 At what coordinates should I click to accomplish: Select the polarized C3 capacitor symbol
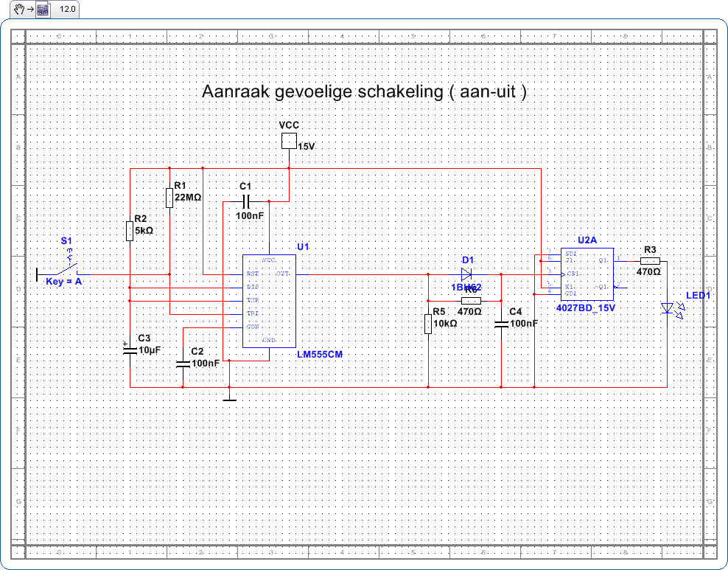[x=130, y=350]
